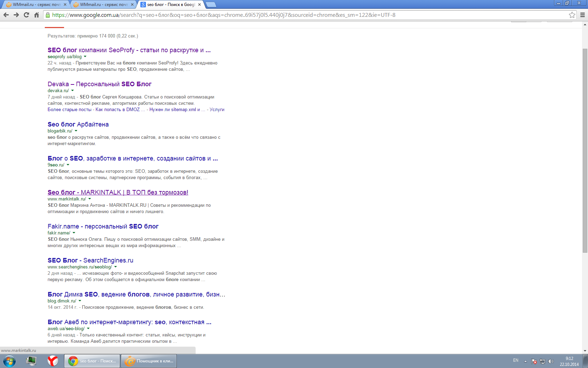
Task: Close the first WMmail.ru tab
Action: (x=65, y=5)
